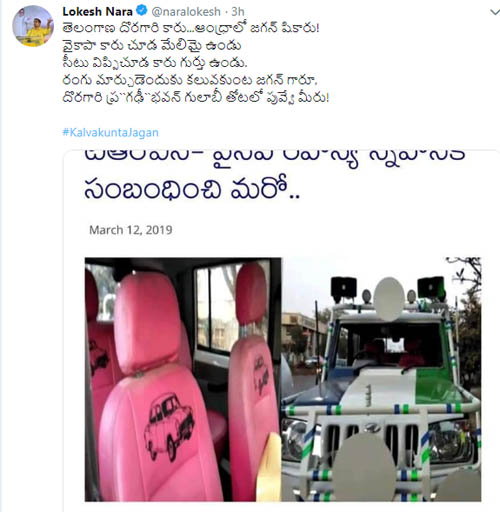Click the blue verified badge

pyautogui.click(x=142, y=11)
